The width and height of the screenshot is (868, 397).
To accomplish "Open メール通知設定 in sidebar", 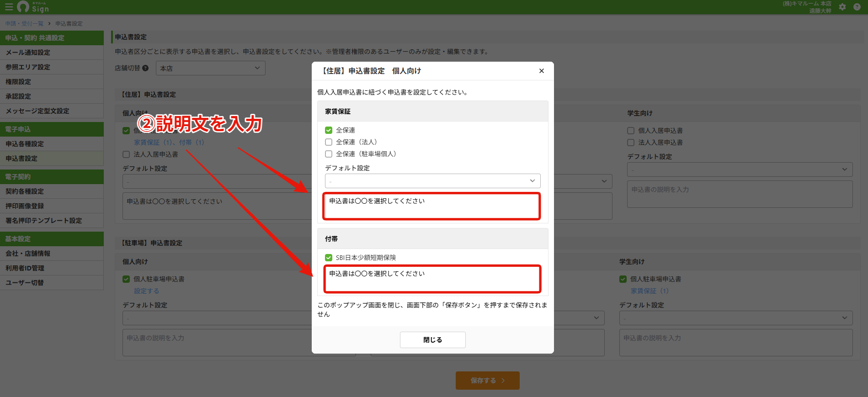I will click(52, 53).
